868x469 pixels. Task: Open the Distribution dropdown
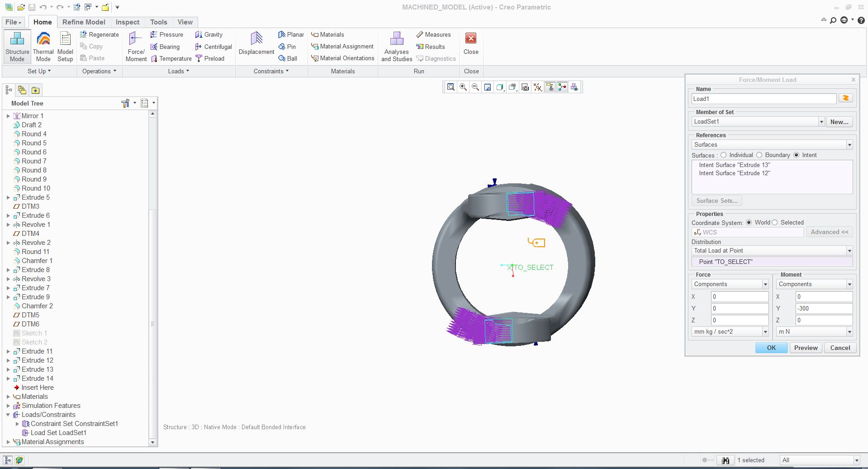pyautogui.click(x=849, y=251)
